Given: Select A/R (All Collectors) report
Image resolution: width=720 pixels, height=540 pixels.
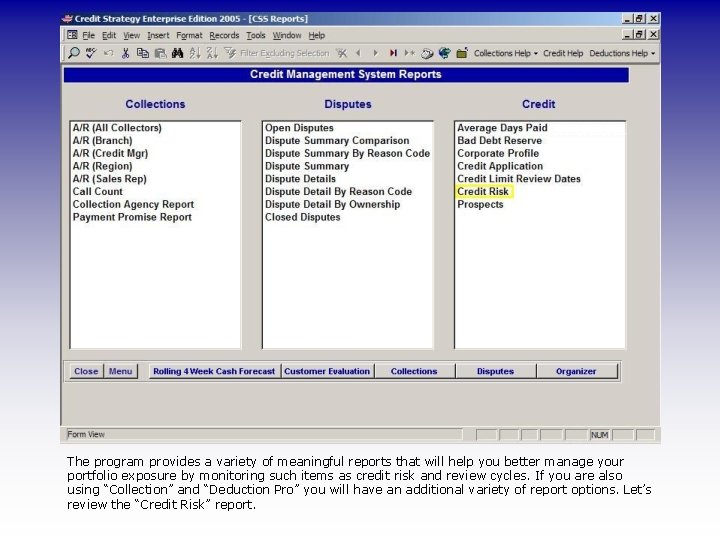Looking at the screenshot, I should pyautogui.click(x=117, y=128).
